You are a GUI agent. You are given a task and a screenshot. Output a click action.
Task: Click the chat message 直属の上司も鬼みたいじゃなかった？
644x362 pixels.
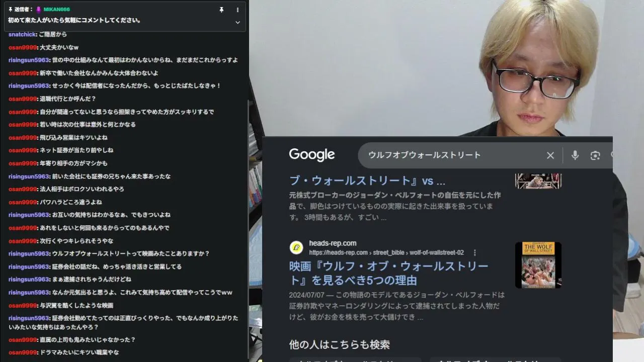pyautogui.click(x=88, y=340)
